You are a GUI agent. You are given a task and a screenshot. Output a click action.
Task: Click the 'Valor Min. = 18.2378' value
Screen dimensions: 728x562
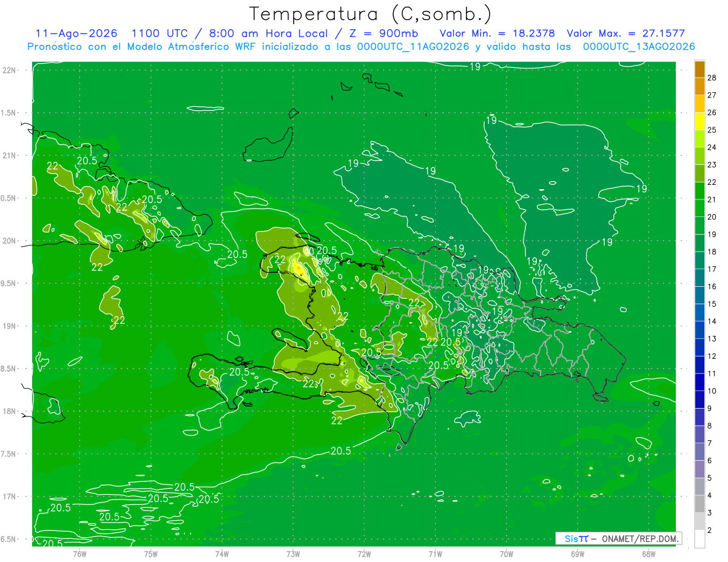coord(497,33)
